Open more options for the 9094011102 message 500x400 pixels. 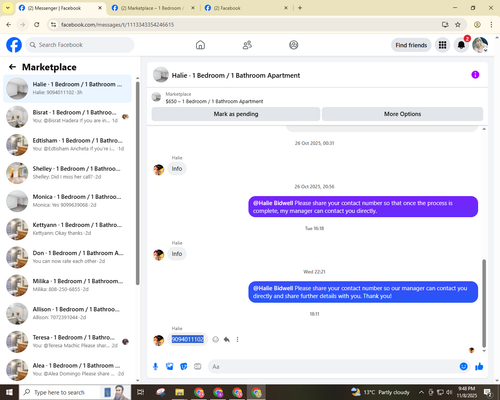pos(237,339)
